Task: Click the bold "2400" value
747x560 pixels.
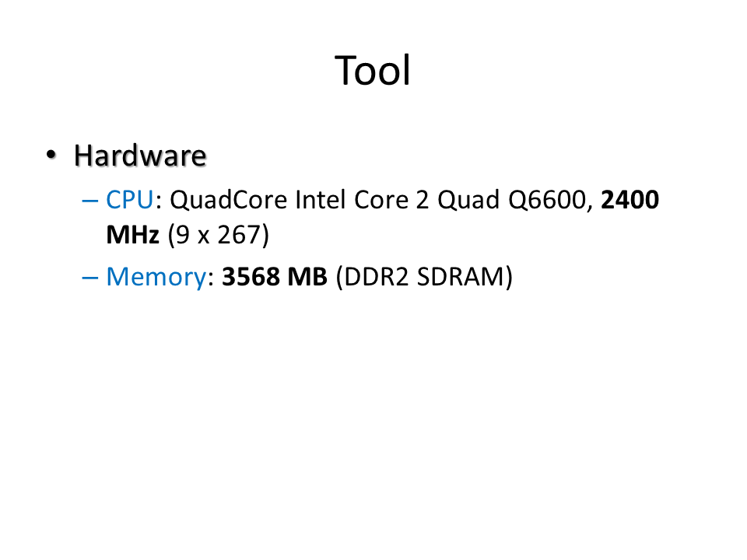Action: click(631, 201)
